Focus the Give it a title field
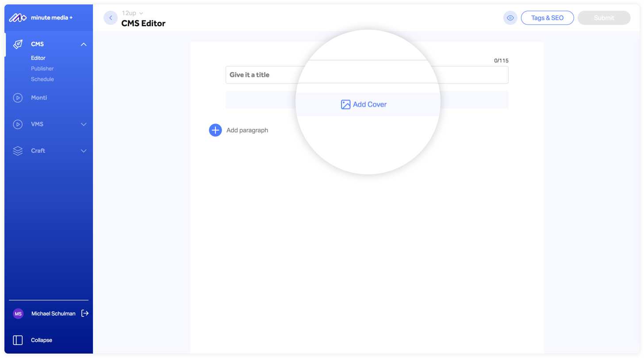The width and height of the screenshot is (644, 358). tap(367, 75)
